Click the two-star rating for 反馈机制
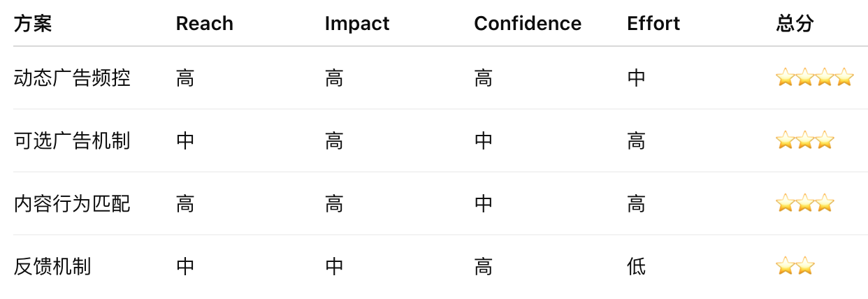 tap(795, 266)
